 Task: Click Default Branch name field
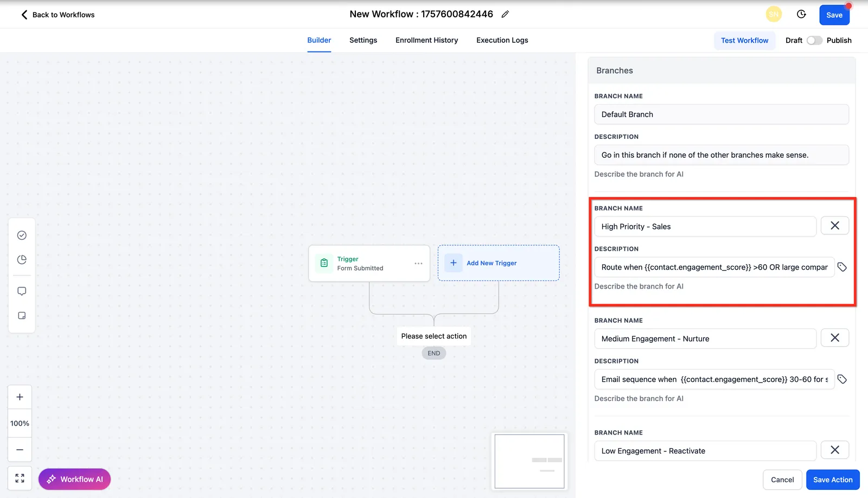tap(722, 114)
